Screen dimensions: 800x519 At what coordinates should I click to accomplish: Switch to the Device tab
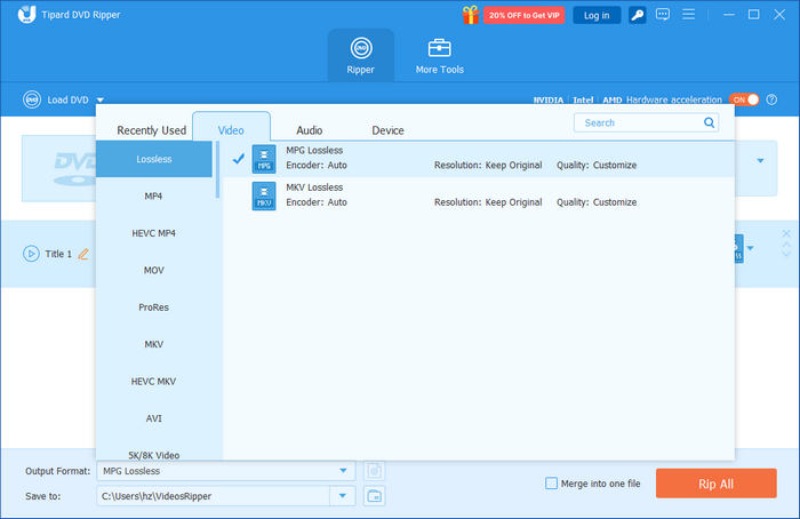[388, 131]
